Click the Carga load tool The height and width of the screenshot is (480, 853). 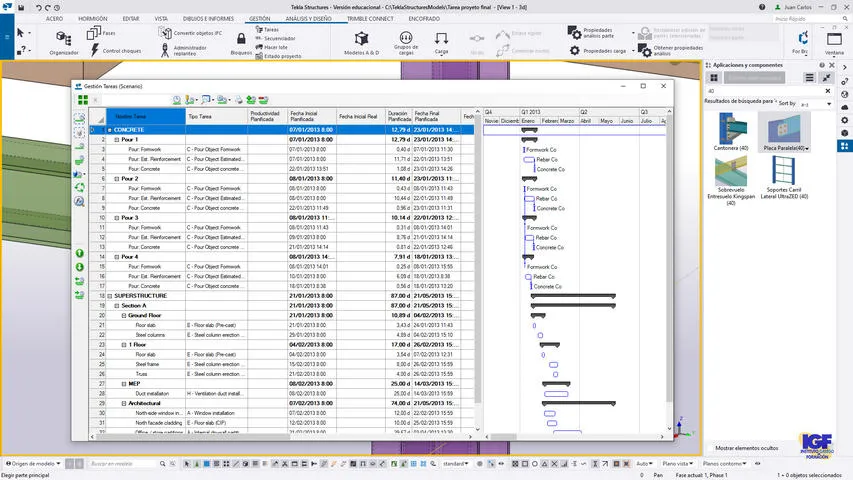pyautogui.click(x=441, y=43)
